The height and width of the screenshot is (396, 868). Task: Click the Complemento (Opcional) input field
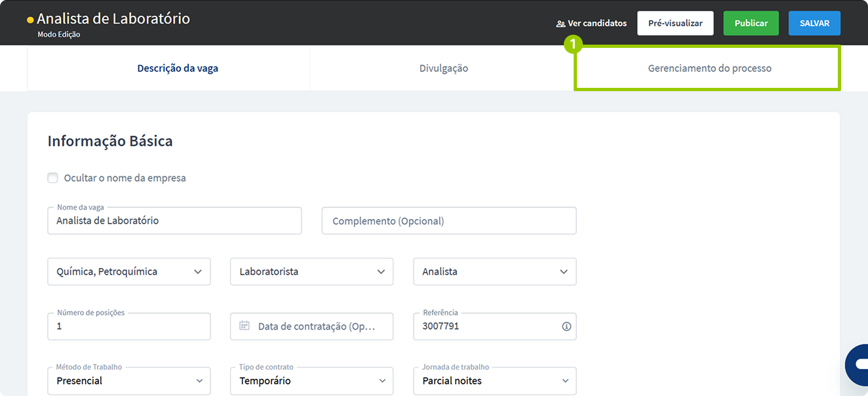pyautogui.click(x=449, y=221)
